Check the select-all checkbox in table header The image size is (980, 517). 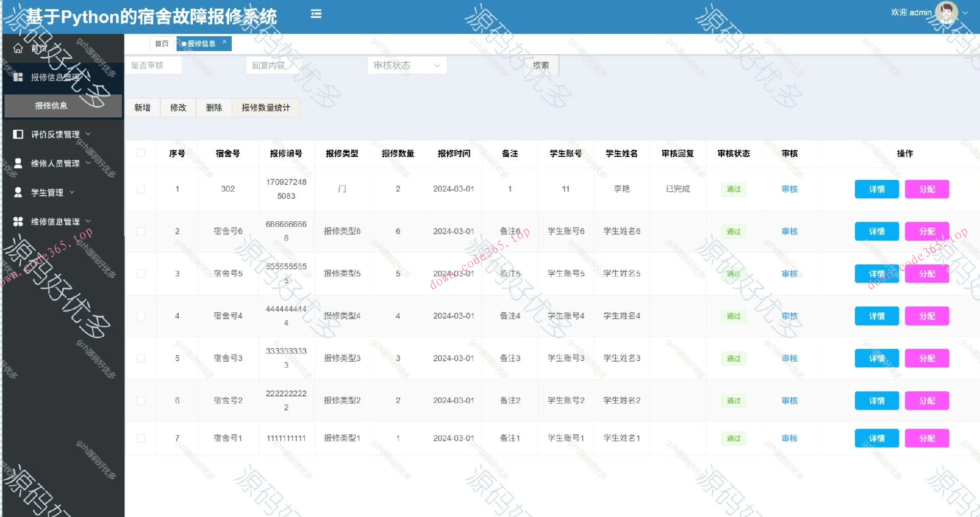tap(141, 153)
